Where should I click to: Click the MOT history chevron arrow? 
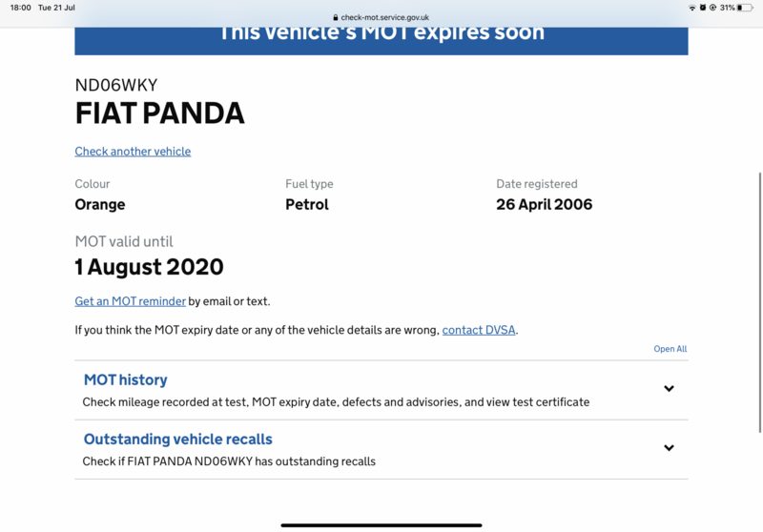pos(669,389)
